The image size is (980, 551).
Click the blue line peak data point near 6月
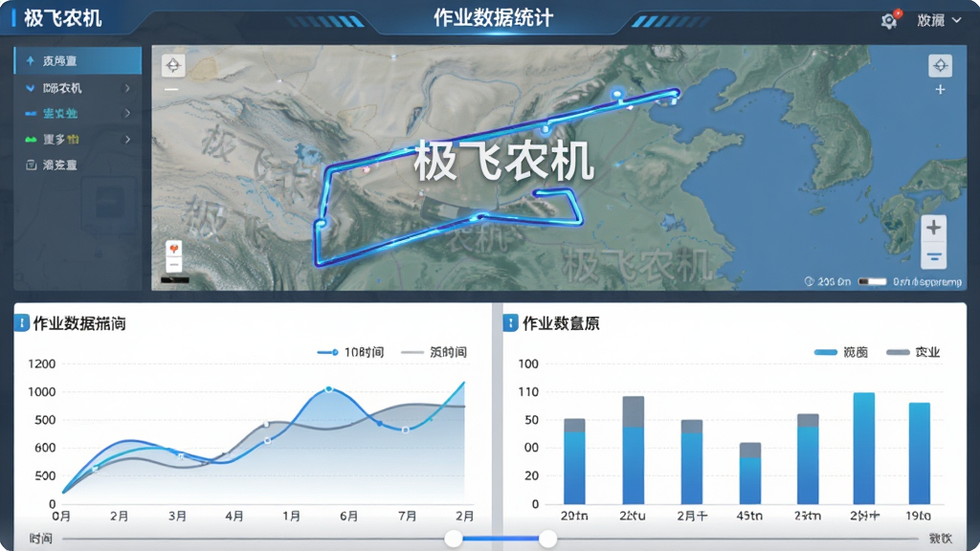(x=329, y=389)
